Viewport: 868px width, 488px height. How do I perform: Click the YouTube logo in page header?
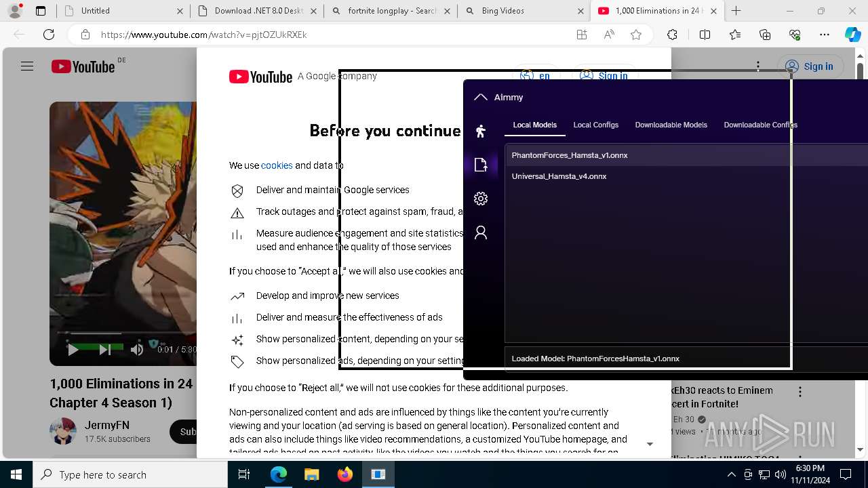pyautogui.click(x=83, y=66)
